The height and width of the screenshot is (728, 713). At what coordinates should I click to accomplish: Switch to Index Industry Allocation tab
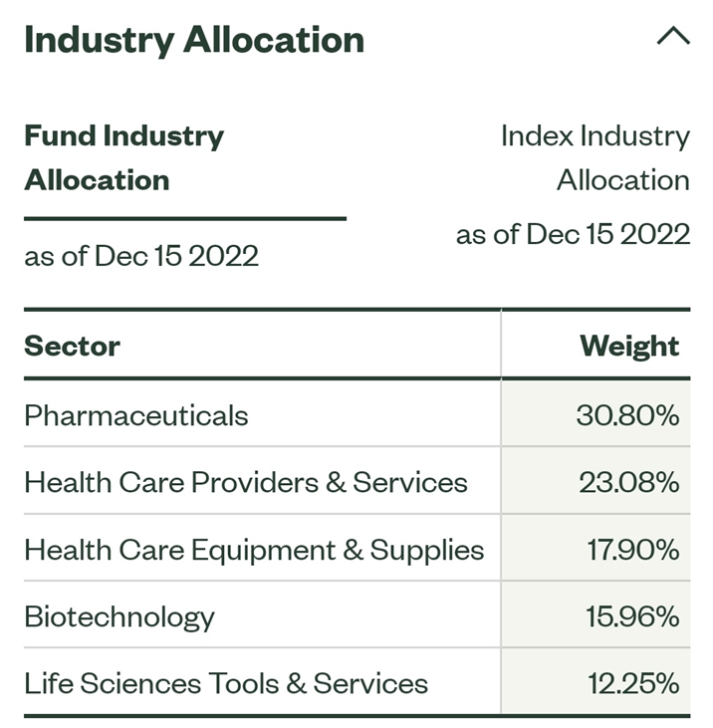coord(595,157)
